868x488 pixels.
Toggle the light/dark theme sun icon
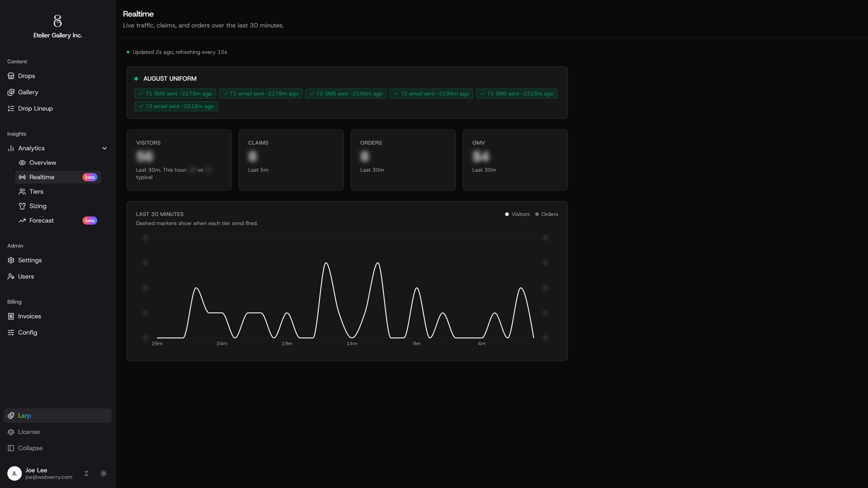coord(104,474)
